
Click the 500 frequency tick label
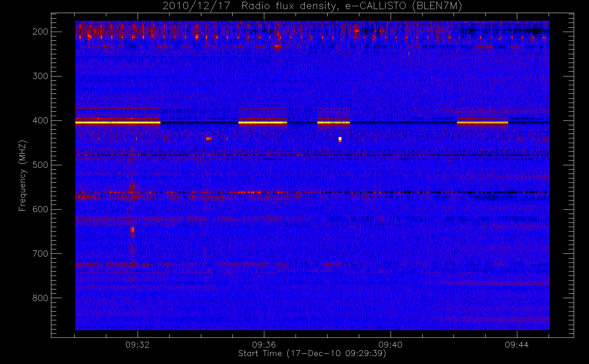click(x=40, y=165)
